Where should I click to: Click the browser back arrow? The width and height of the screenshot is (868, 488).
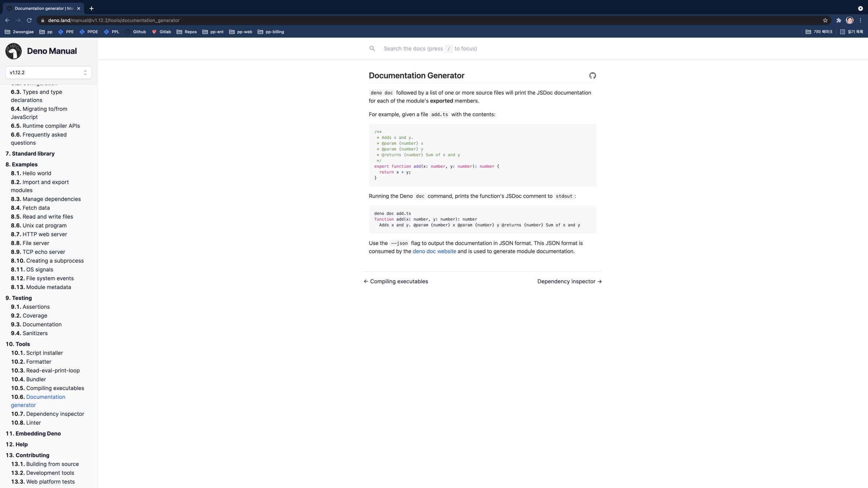click(x=7, y=21)
